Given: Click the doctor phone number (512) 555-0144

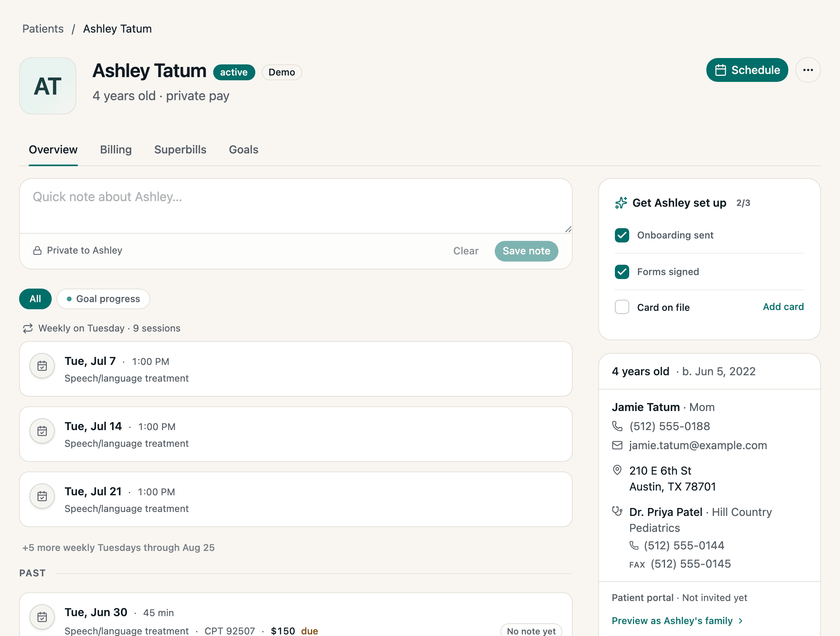Looking at the screenshot, I should click(684, 545).
